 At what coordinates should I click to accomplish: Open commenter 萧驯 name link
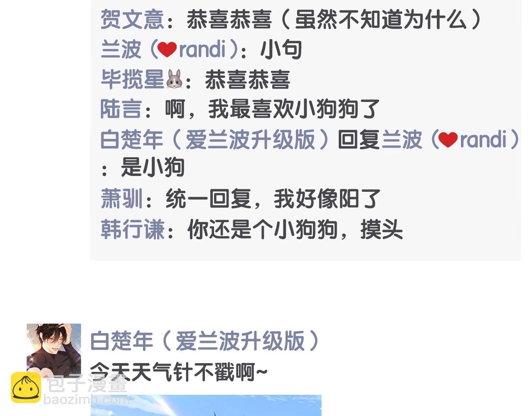(x=122, y=199)
